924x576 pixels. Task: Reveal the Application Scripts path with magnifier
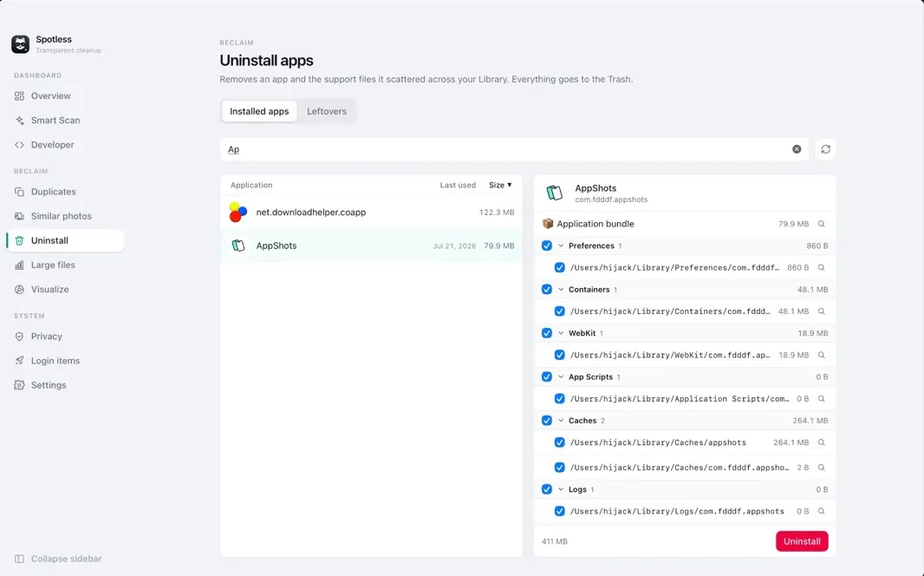coord(821,398)
